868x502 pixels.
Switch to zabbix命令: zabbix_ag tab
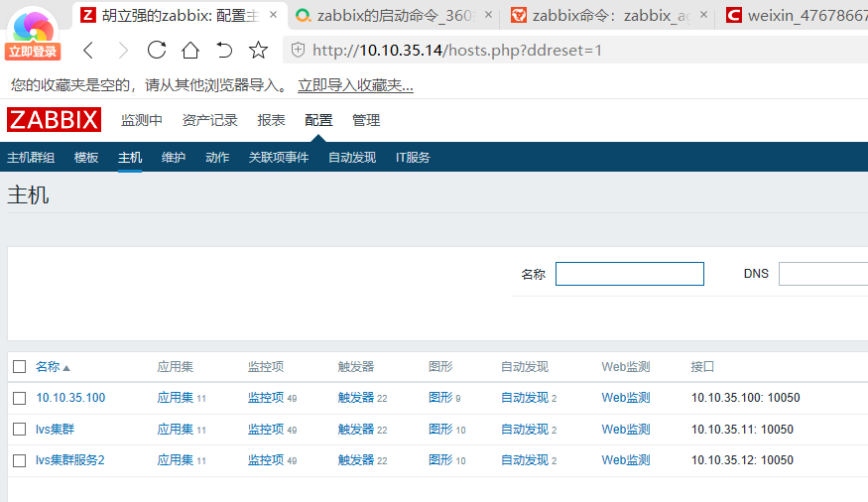(609, 16)
